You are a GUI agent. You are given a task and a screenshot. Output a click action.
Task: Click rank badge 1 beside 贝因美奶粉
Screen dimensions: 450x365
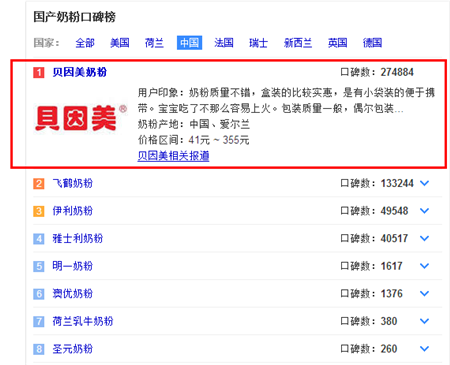39,72
